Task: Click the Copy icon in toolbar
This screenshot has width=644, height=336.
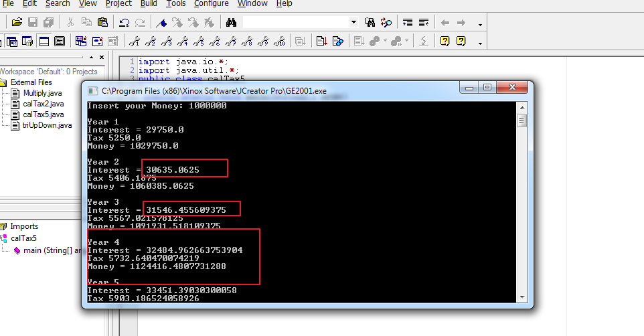Action: [x=86, y=22]
